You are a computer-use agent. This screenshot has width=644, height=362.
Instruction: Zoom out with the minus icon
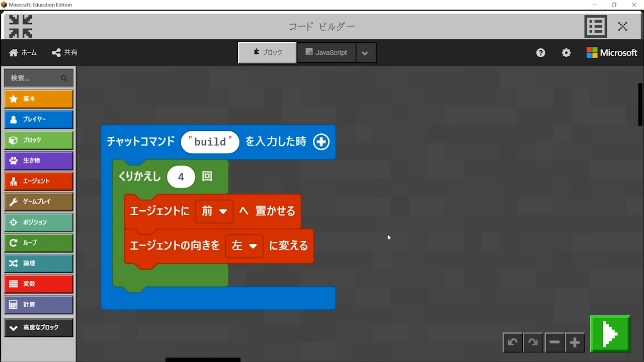click(554, 342)
